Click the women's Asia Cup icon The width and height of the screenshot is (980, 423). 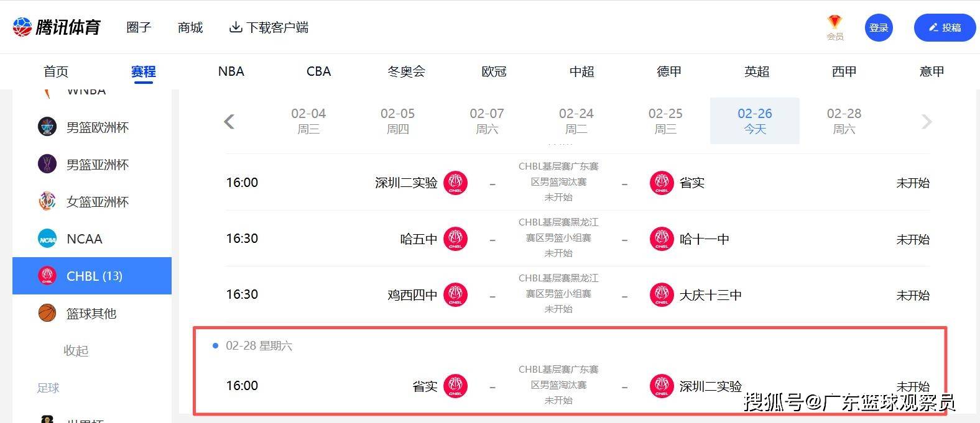[47, 202]
